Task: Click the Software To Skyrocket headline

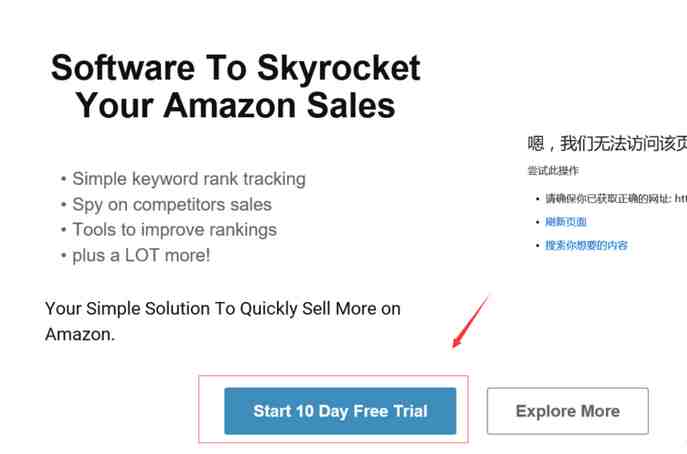Action: click(236, 69)
